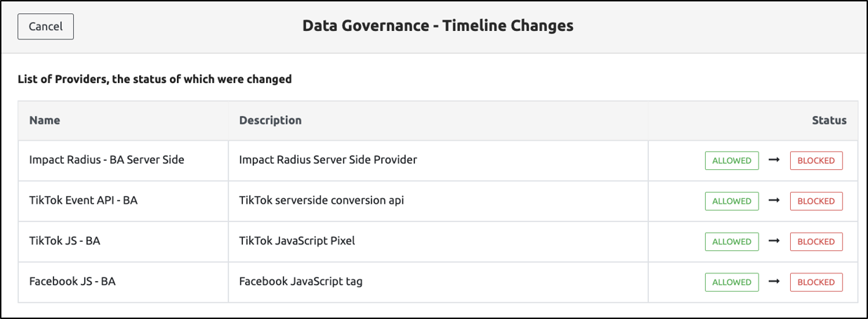Viewport: 868px width, 319px height.
Task: Click Impact Radius Server Side Provider description
Action: (x=328, y=160)
